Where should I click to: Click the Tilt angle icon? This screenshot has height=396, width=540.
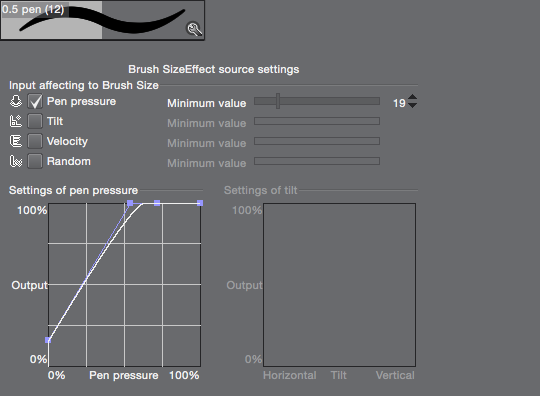pyautogui.click(x=16, y=121)
